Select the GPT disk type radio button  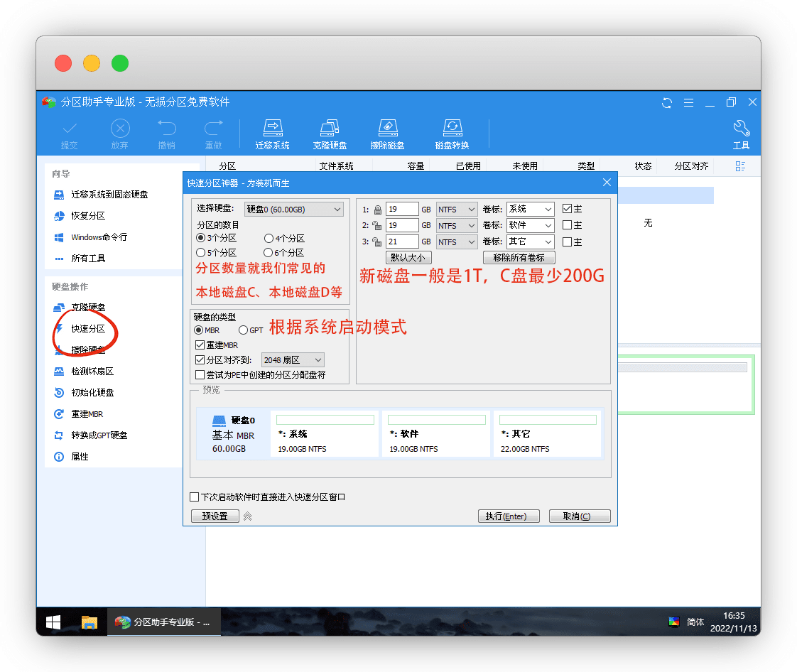click(x=244, y=330)
